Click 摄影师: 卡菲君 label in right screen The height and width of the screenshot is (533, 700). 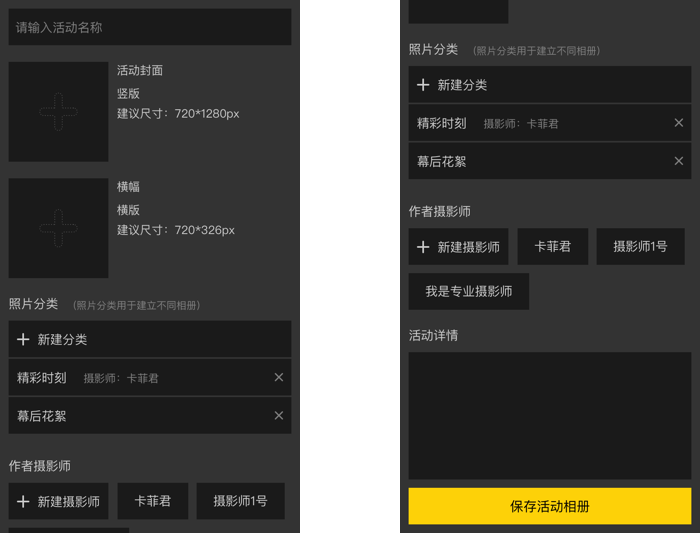(521, 124)
